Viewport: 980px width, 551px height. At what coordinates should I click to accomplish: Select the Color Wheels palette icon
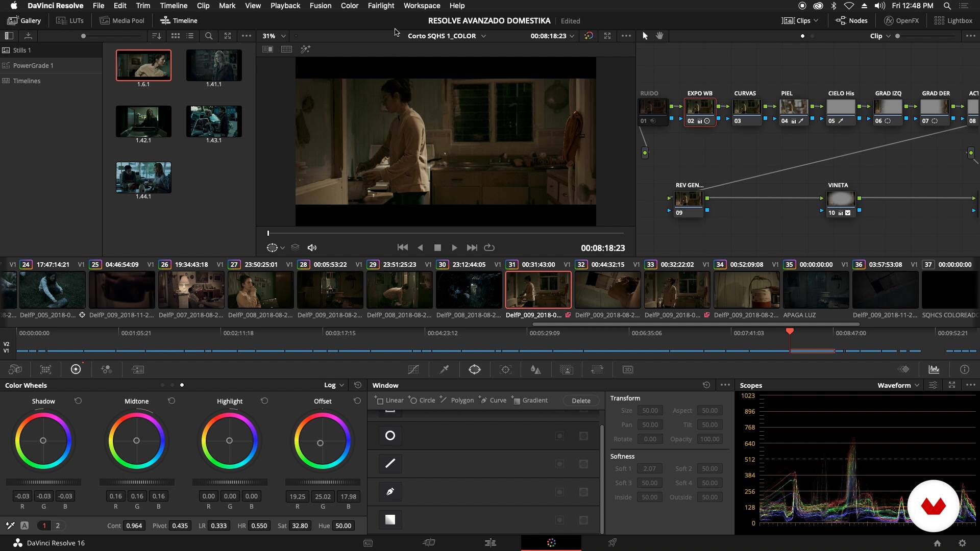tap(76, 369)
